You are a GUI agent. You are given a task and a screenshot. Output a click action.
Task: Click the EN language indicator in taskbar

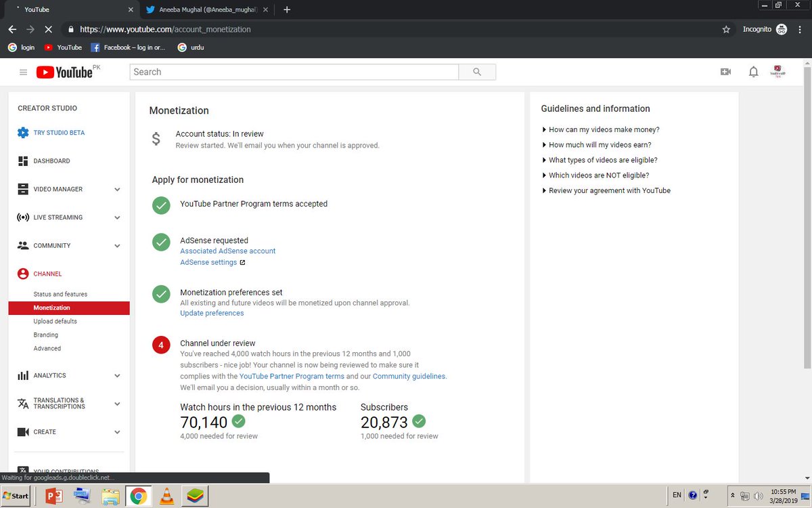pyautogui.click(x=677, y=495)
